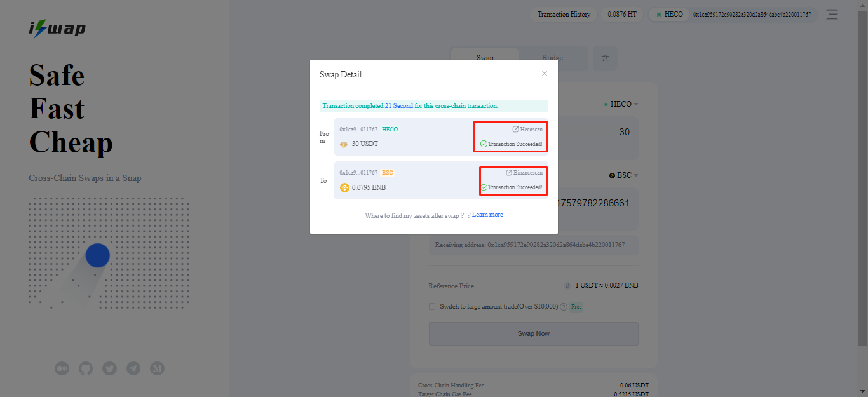
Task: Open the Hecoscan explorer link
Action: [527, 130]
